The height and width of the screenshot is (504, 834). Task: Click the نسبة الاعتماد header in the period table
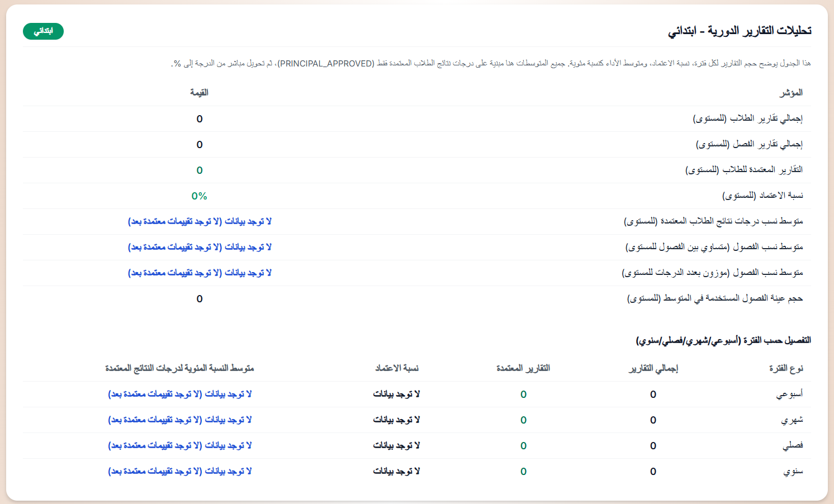click(398, 368)
